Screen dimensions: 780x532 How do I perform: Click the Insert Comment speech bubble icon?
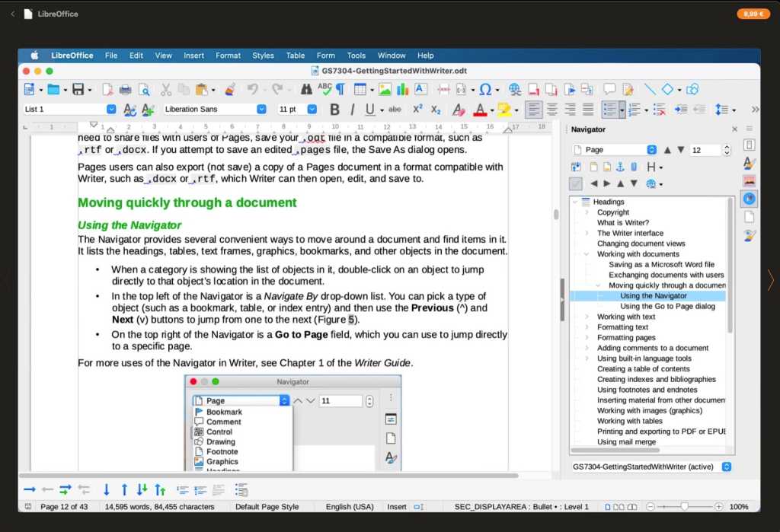[x=609, y=90]
